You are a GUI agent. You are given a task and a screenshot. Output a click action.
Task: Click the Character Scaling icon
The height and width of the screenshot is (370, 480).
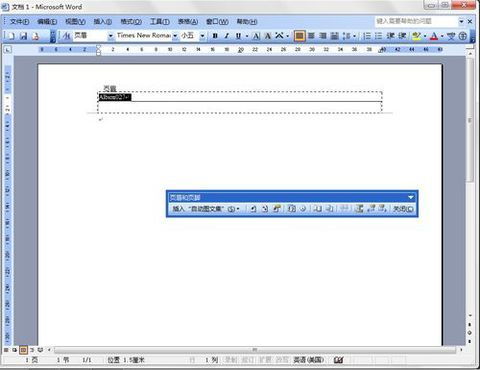point(279,36)
